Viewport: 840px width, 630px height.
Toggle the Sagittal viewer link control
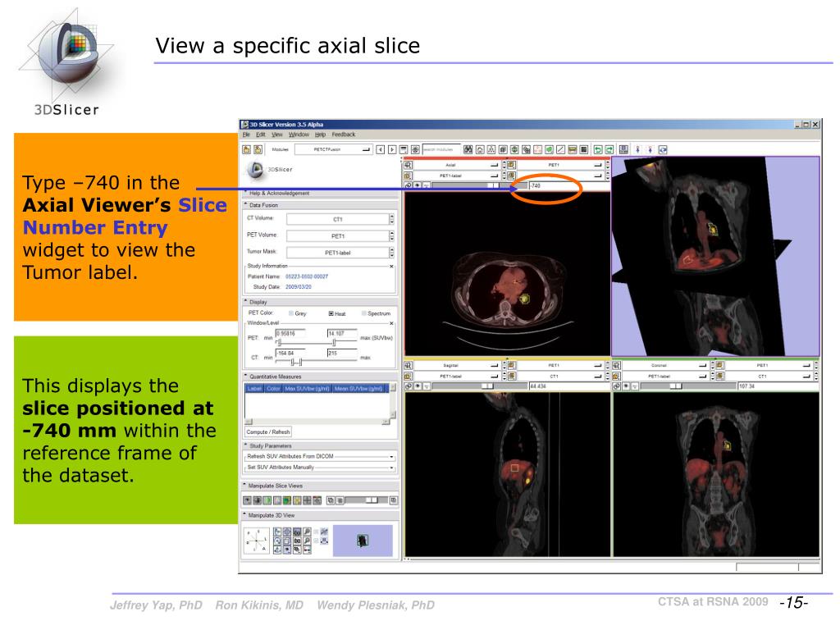pyautogui.click(x=409, y=386)
